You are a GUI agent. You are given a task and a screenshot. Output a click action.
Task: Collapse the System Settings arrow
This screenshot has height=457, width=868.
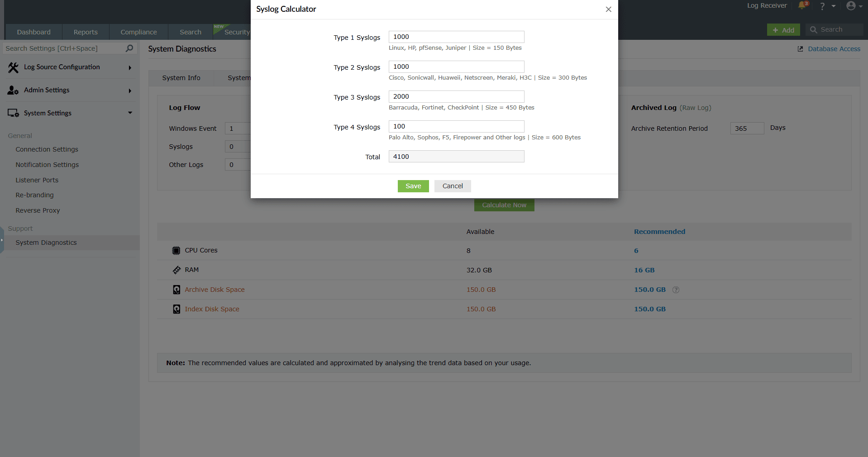(130, 113)
